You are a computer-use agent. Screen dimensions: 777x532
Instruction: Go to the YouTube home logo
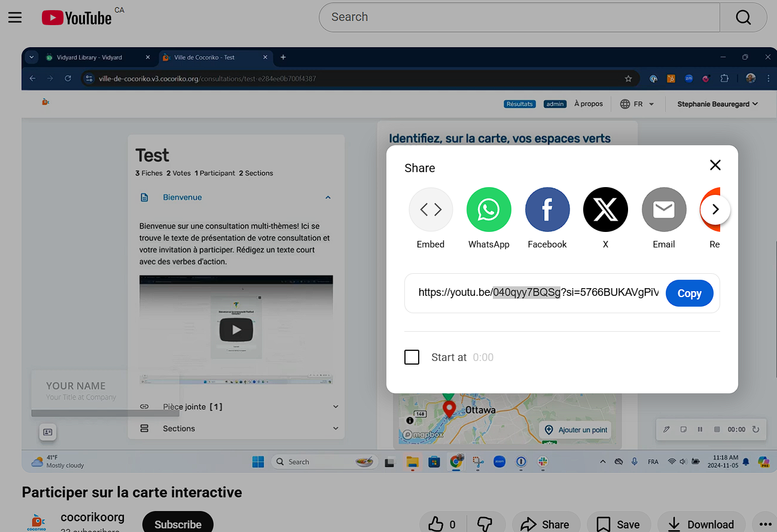click(77, 18)
